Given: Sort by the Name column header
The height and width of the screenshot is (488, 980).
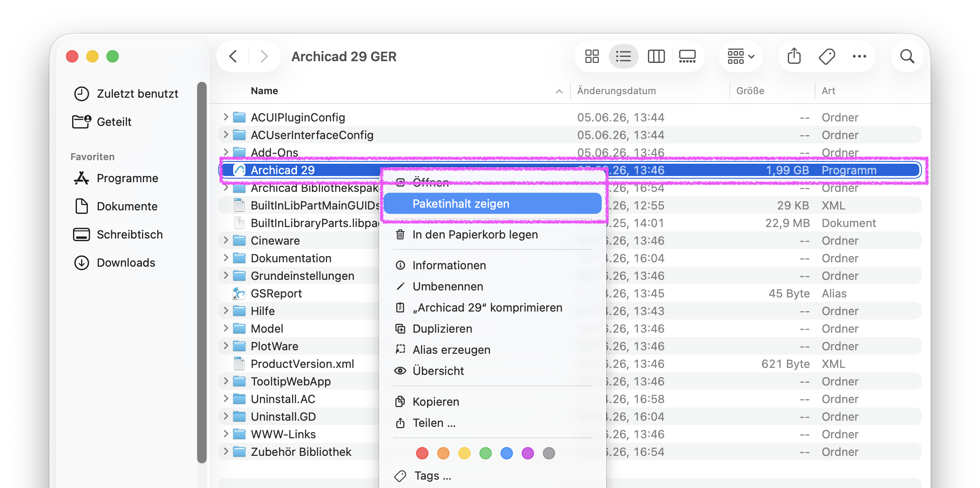Looking at the screenshot, I should click(x=264, y=91).
